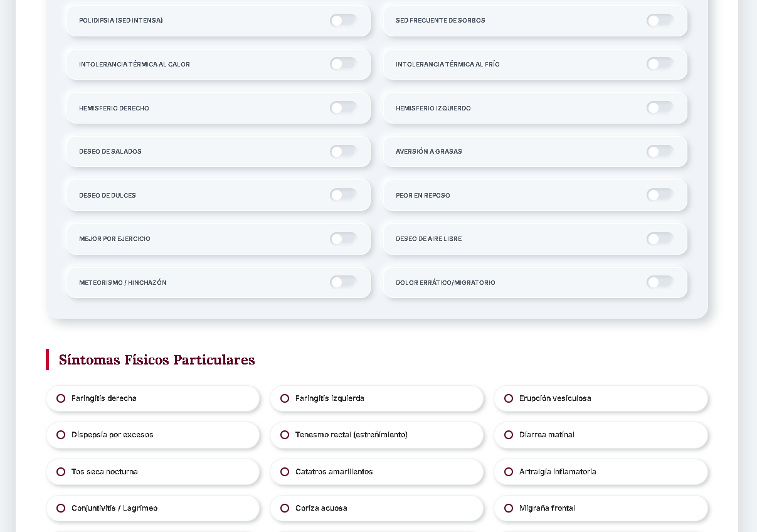Viewport: 757px width, 532px height.
Task: Toggle the Hemisferio derecho switch
Action: pyautogui.click(x=343, y=108)
